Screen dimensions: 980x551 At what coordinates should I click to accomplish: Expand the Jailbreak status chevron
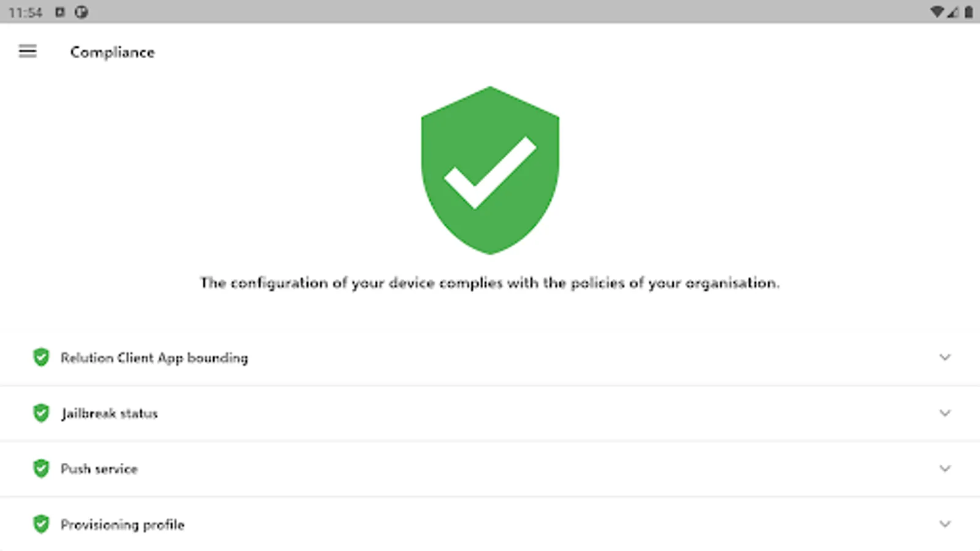click(945, 413)
